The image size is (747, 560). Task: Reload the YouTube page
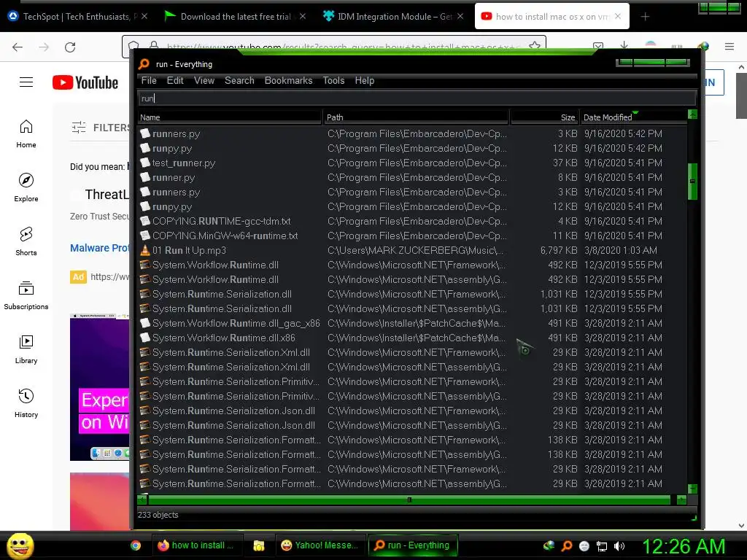tap(70, 47)
